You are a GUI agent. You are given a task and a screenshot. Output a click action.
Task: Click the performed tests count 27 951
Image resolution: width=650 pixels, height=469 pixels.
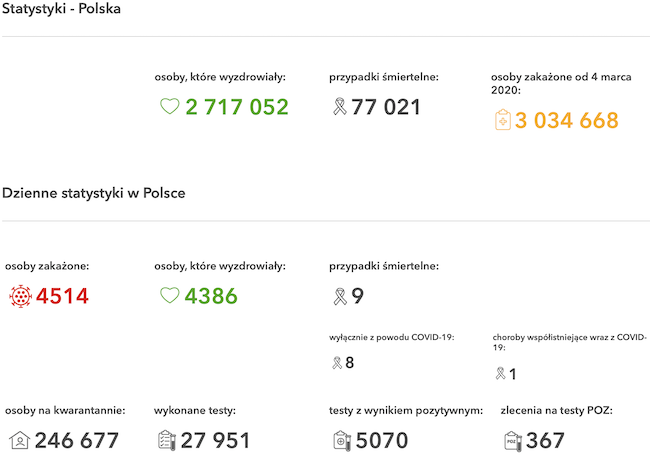[217, 440]
